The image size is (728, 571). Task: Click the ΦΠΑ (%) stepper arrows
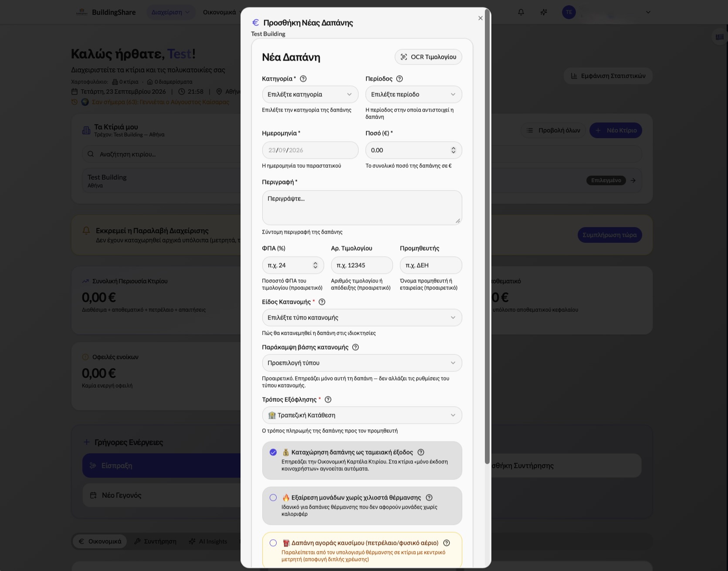315,265
